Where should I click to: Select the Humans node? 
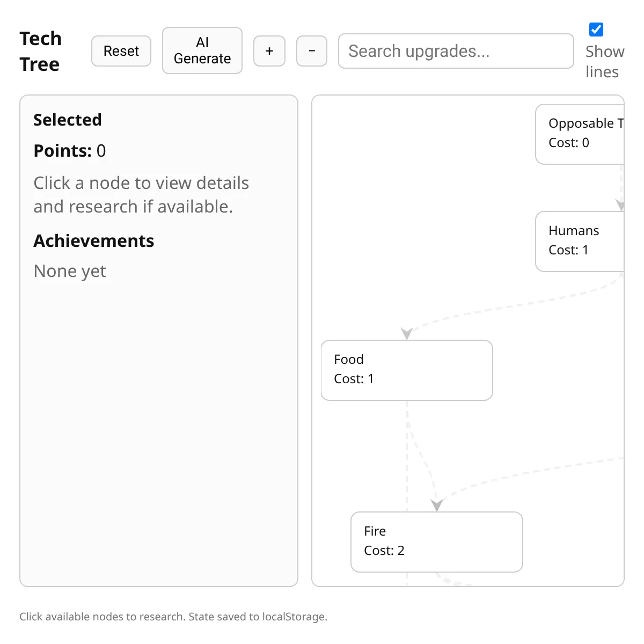click(580, 241)
